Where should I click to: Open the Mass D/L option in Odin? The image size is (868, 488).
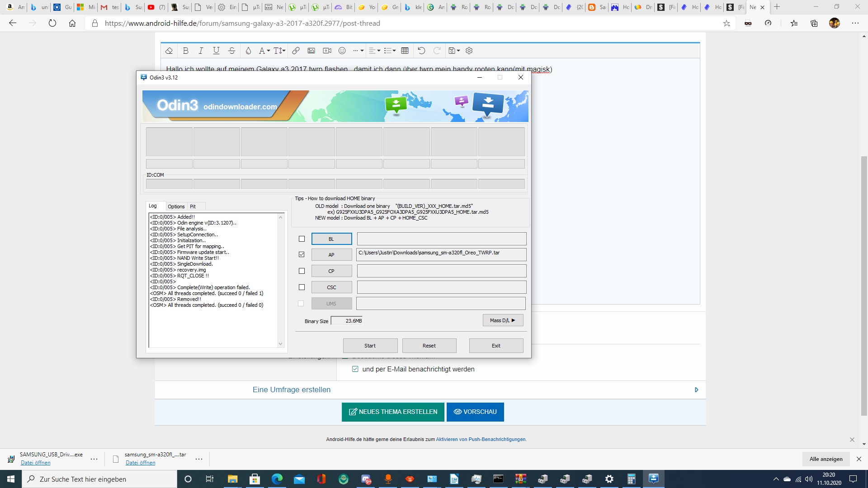503,320
